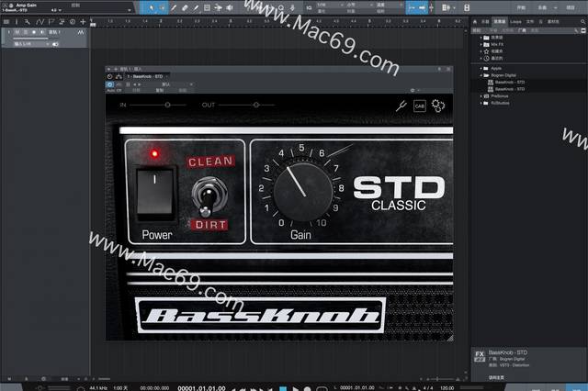The height and width of the screenshot is (391, 588).
Task: Select the Paint (pencil) tool
Action: coord(196,7)
